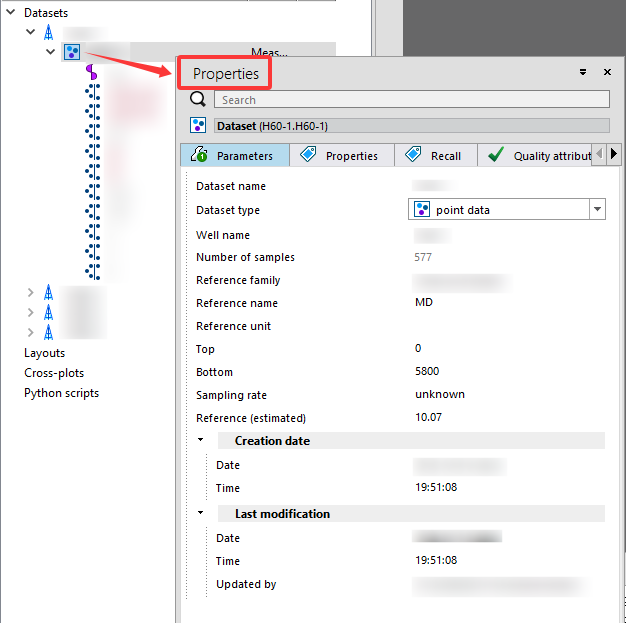Click the Well name label
The image size is (626, 623).
coord(223,235)
